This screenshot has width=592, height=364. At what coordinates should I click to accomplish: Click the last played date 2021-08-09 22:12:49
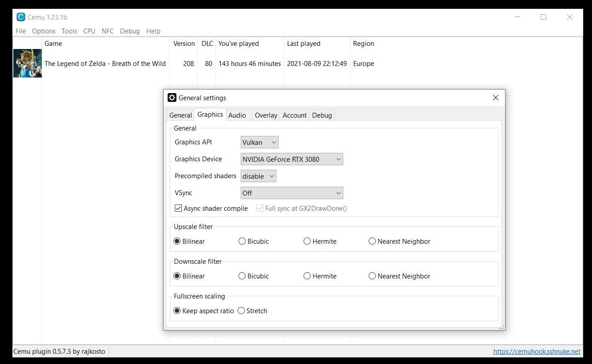[317, 64]
